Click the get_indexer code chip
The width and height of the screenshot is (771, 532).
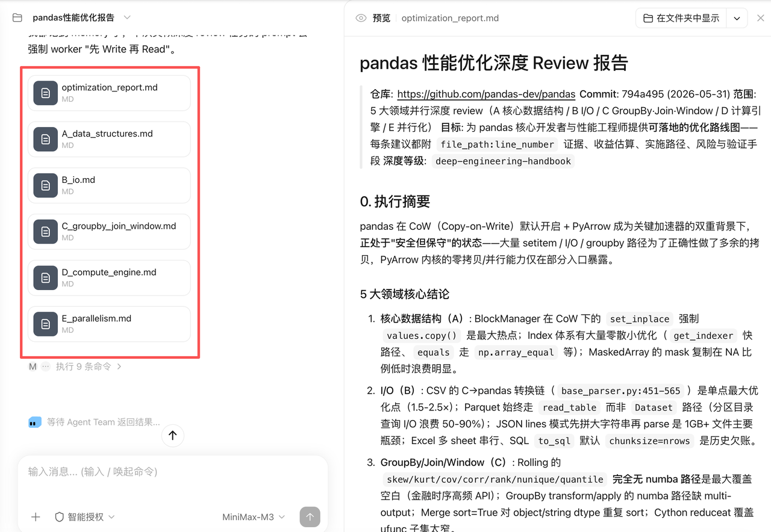tap(704, 336)
